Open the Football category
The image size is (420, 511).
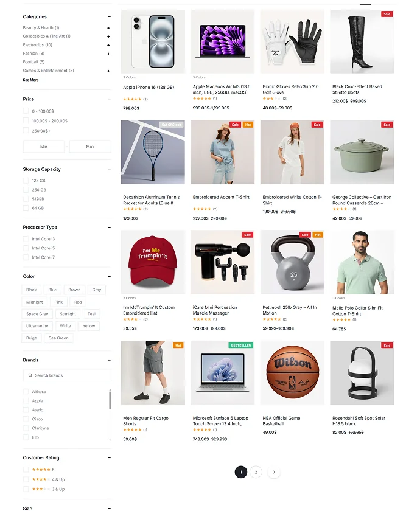[33, 62]
